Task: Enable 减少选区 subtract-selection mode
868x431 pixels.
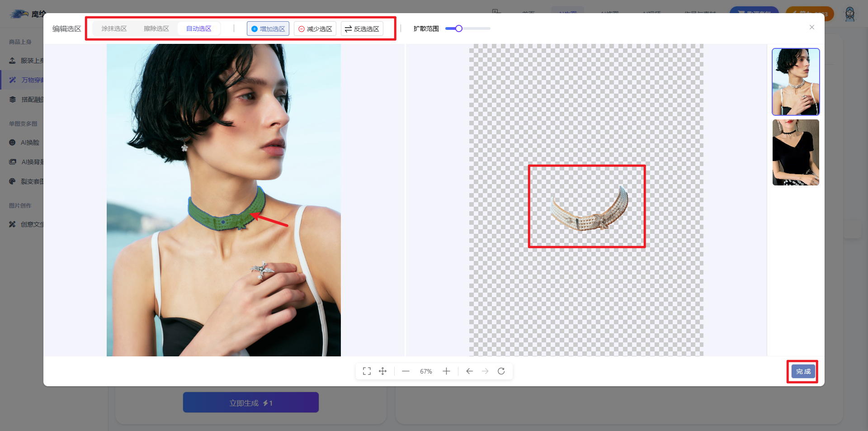Action: pos(315,29)
